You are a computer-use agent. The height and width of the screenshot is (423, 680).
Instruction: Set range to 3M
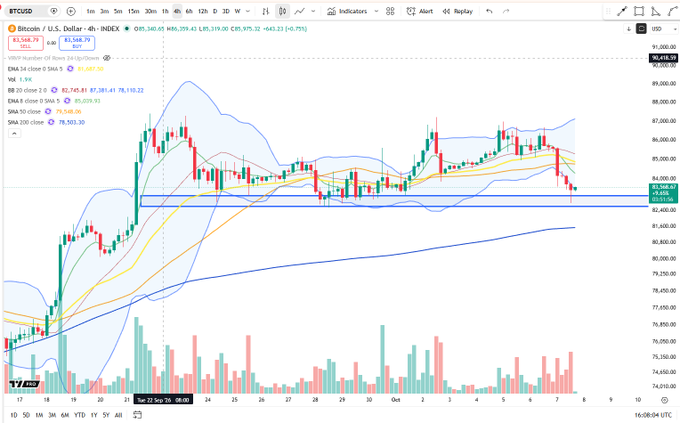point(52,415)
